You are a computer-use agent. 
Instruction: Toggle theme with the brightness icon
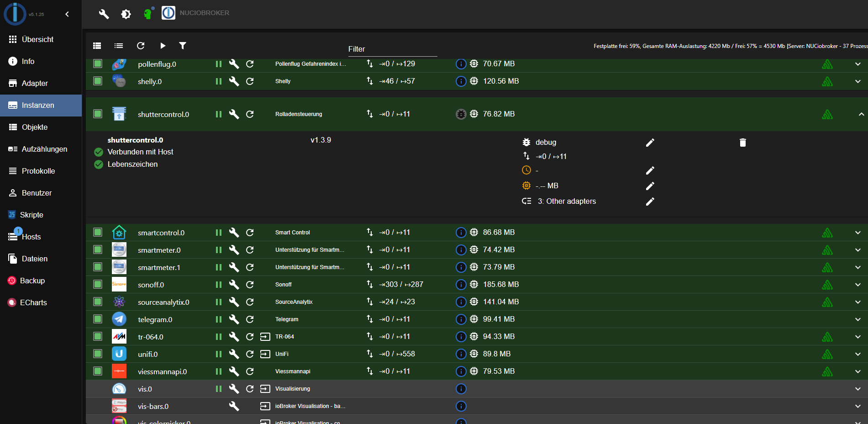click(x=126, y=14)
